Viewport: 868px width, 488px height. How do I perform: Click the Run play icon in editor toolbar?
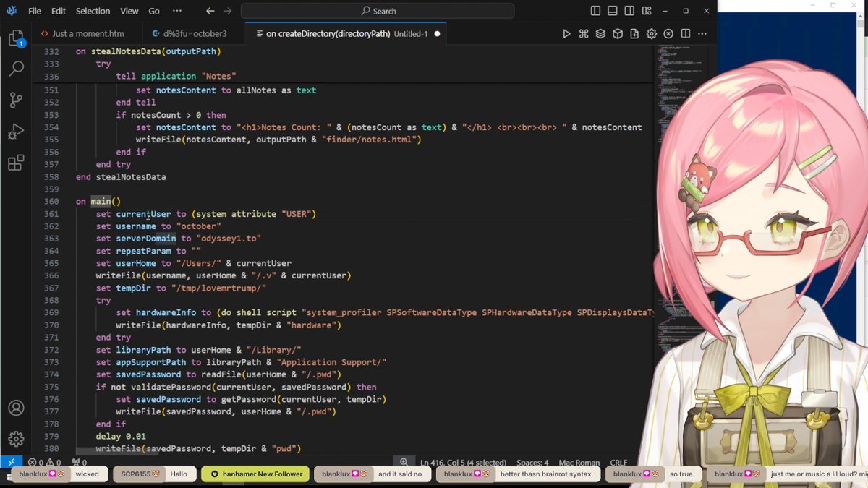tap(566, 34)
